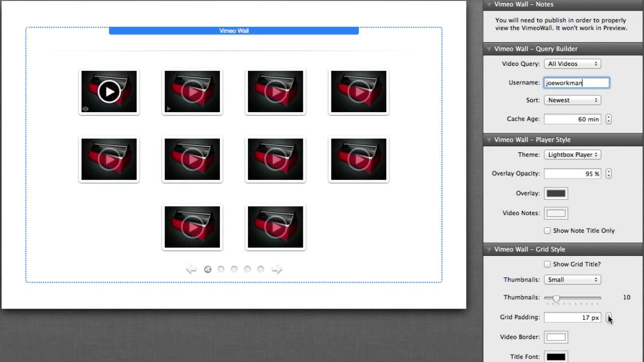The height and width of the screenshot is (362, 644).
Task: Click the Overlay Opacity stepper arrows
Action: [609, 173]
